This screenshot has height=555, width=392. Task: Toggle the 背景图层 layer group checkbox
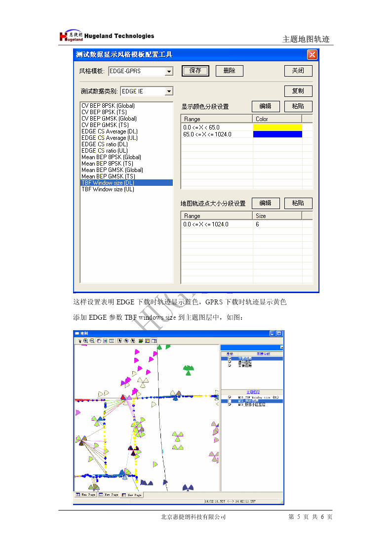pos(230,366)
